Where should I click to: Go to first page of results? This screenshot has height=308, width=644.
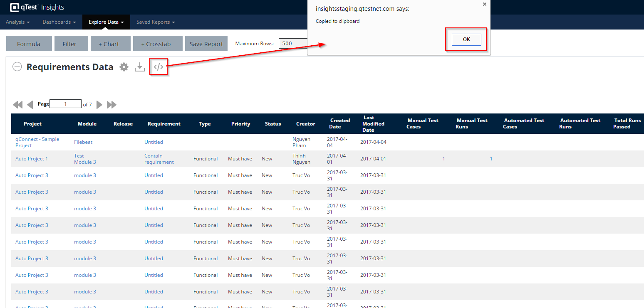18,105
